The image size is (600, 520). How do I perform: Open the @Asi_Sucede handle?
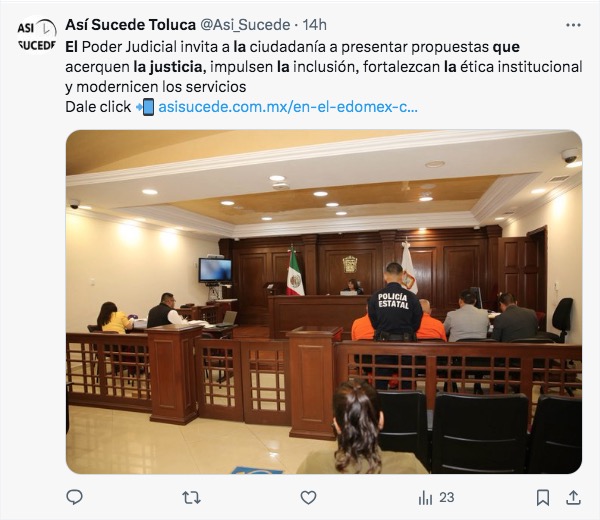(x=245, y=25)
